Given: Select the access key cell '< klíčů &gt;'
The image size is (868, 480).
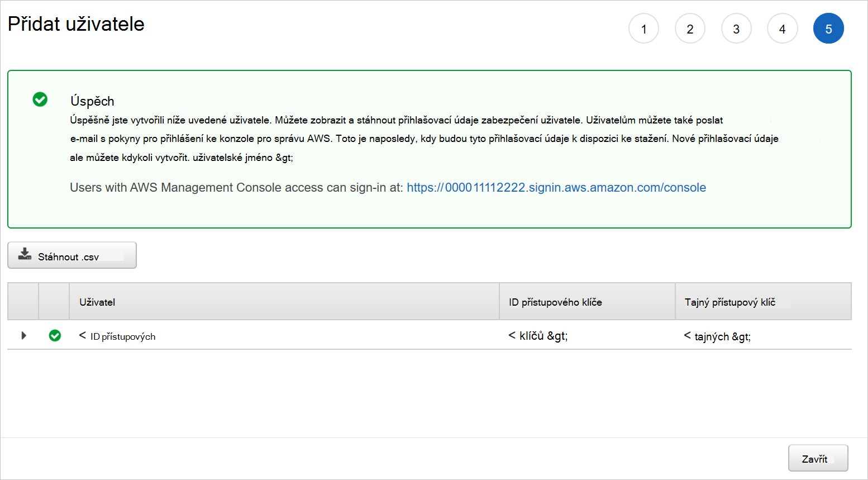Looking at the screenshot, I should (538, 336).
